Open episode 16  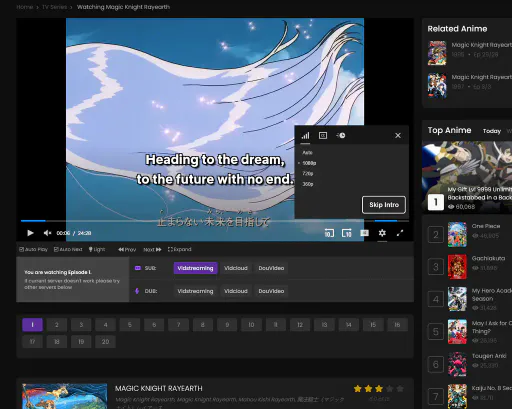point(397,325)
